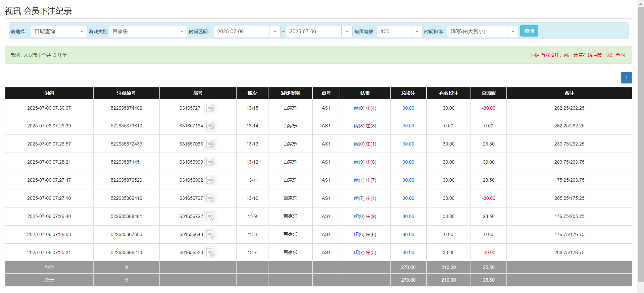
Task: View replay icon for round 631656722
Action: (x=210, y=217)
